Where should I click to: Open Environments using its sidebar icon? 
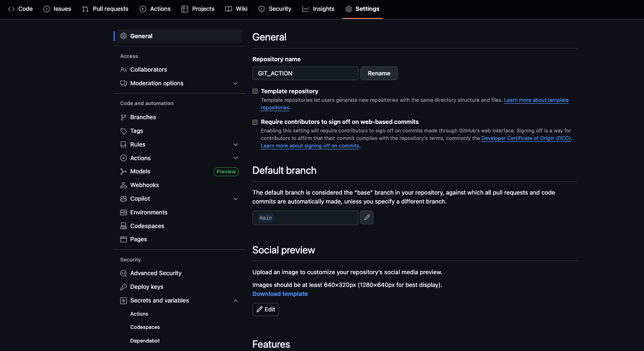point(122,212)
